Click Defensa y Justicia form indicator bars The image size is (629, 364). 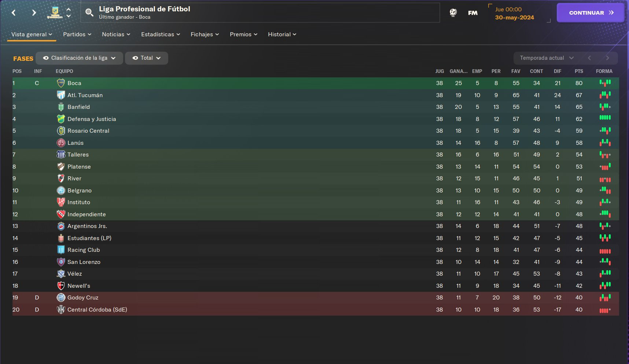pos(605,118)
